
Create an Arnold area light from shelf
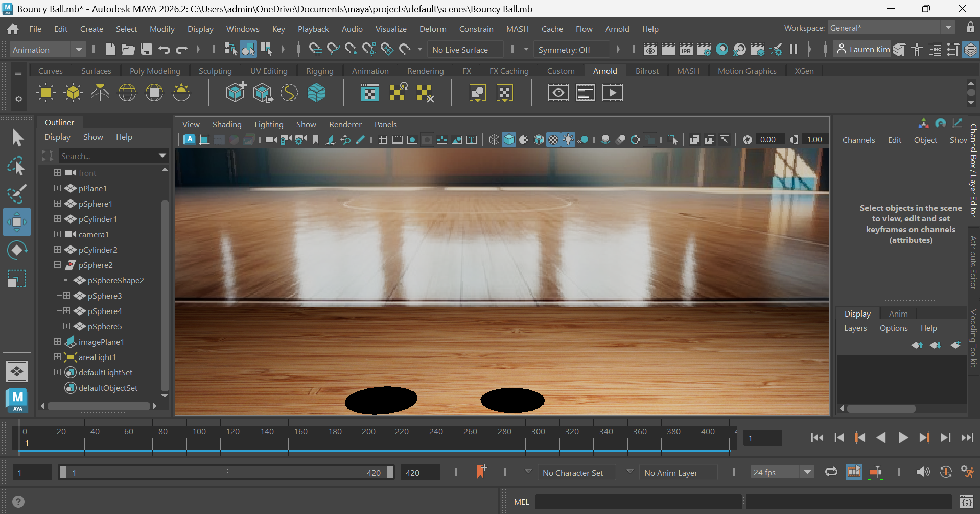[x=45, y=93]
